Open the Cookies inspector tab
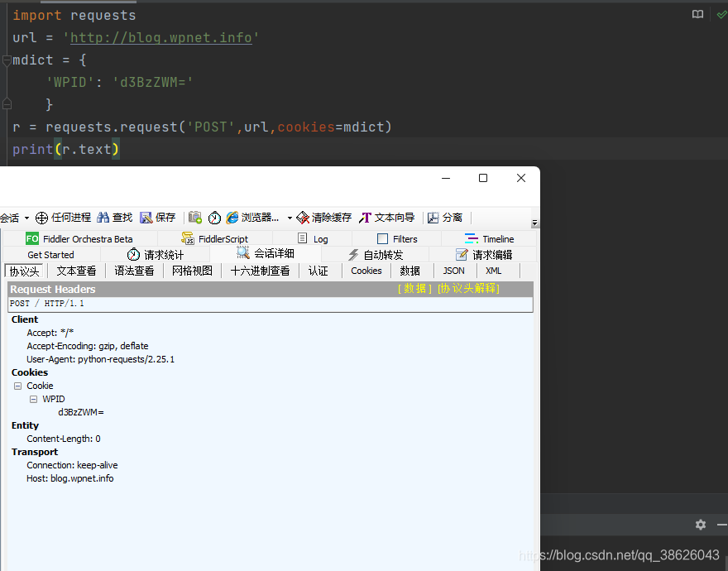The width and height of the screenshot is (728, 571). coord(366,271)
